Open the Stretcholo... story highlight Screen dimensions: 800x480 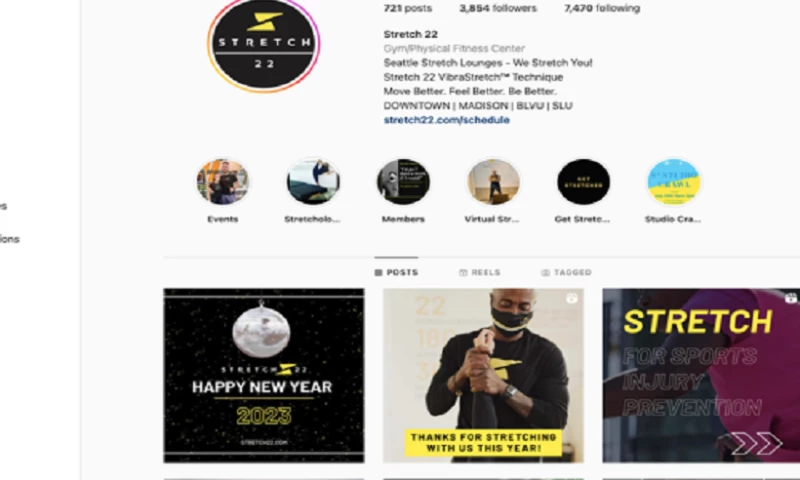tap(312, 182)
